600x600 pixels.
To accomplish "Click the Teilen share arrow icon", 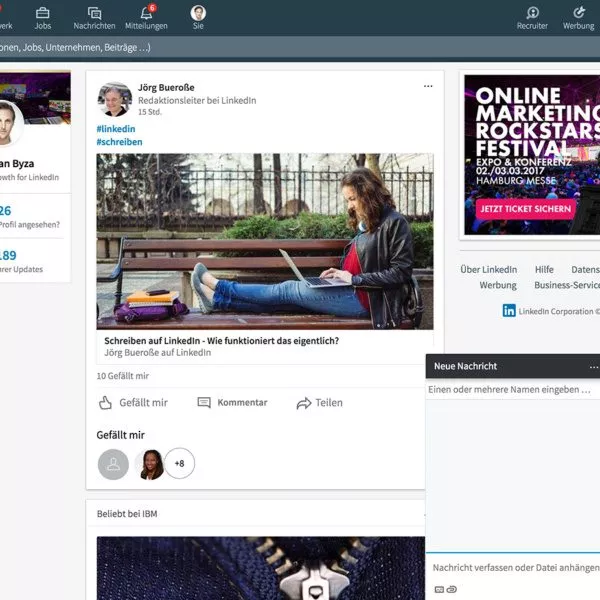I will (304, 403).
